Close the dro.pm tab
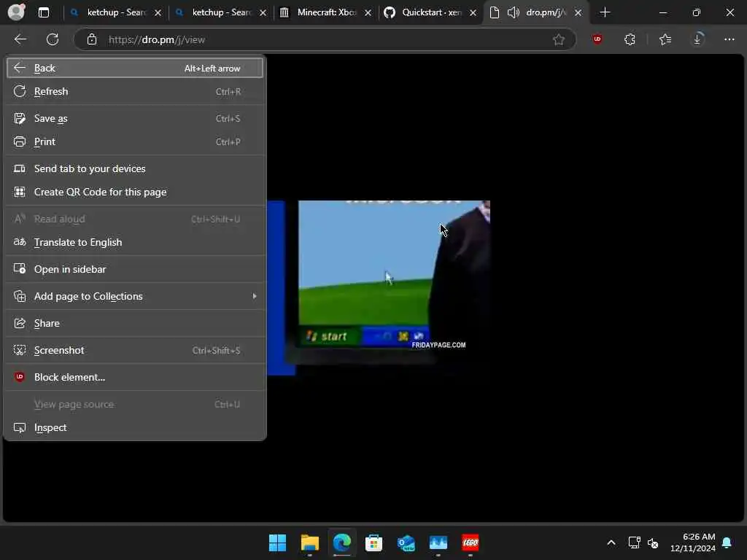The height and width of the screenshot is (560, 747). [x=578, y=13]
